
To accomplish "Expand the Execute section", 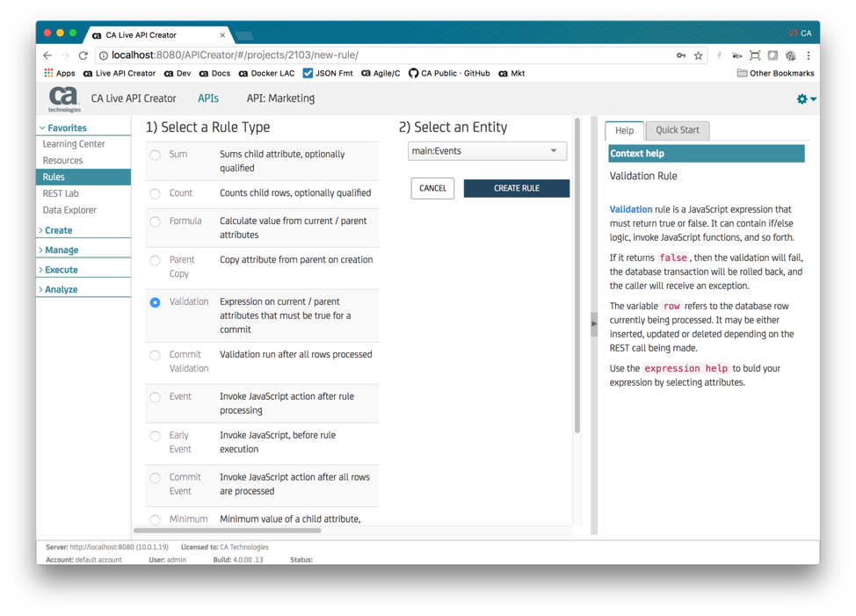I will (x=58, y=270).
